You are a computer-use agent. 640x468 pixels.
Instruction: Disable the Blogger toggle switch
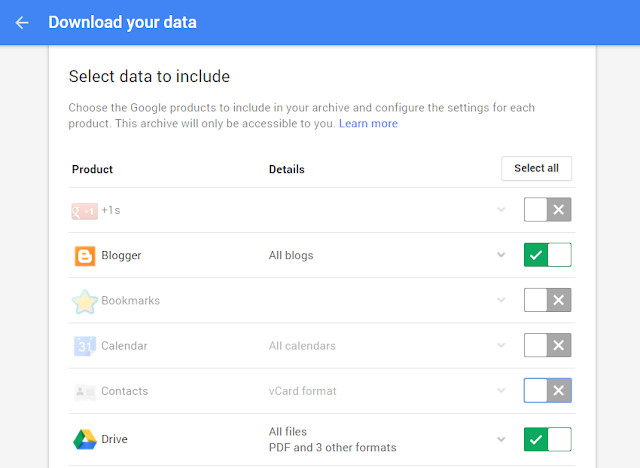click(547, 255)
